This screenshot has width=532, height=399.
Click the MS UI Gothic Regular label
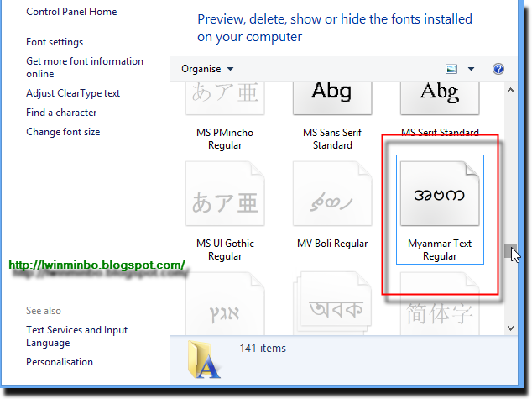[225, 249]
